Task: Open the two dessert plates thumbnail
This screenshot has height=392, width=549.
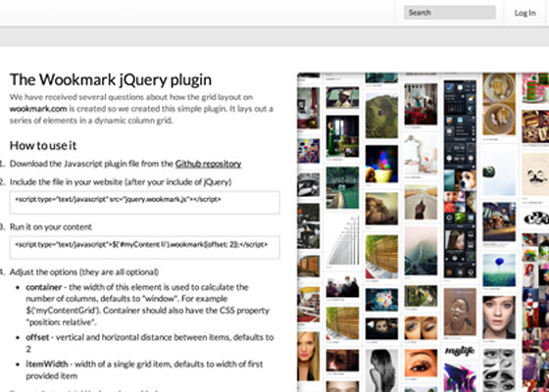Action: pyautogui.click(x=499, y=104)
